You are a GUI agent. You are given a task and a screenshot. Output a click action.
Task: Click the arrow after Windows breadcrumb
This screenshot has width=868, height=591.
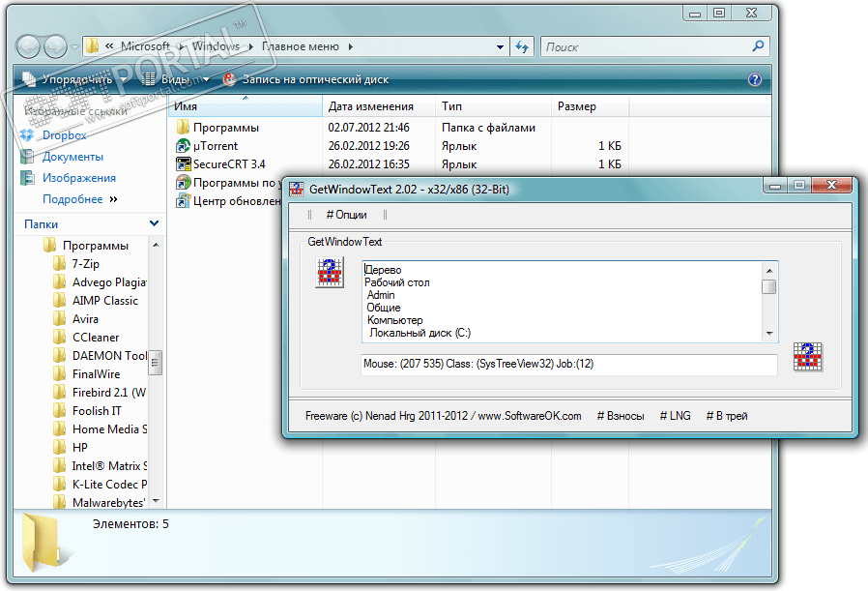point(250,47)
